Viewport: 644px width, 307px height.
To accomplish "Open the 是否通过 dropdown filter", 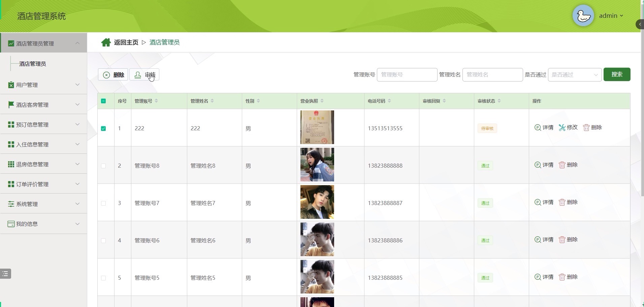I will (x=575, y=75).
